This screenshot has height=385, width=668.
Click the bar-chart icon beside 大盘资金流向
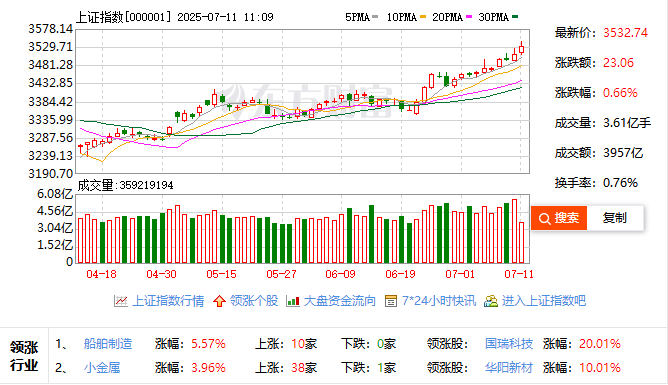coord(293,301)
